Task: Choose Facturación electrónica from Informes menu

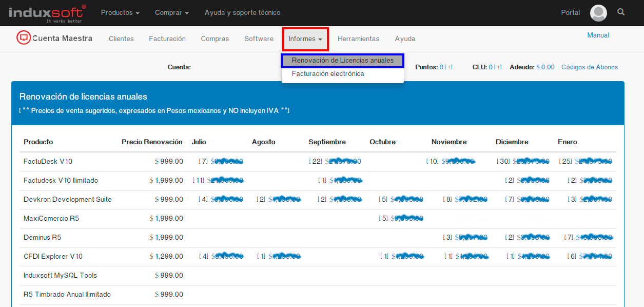Action: 328,74
